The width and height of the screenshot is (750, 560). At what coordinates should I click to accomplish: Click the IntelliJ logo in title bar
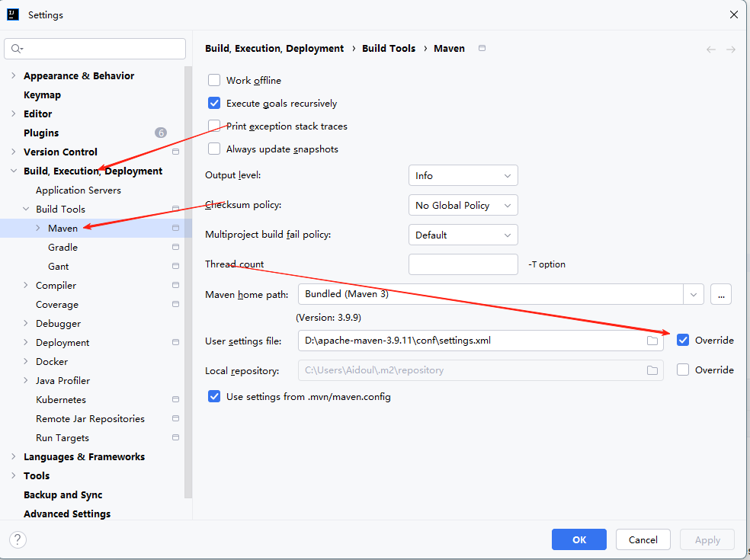(13, 14)
